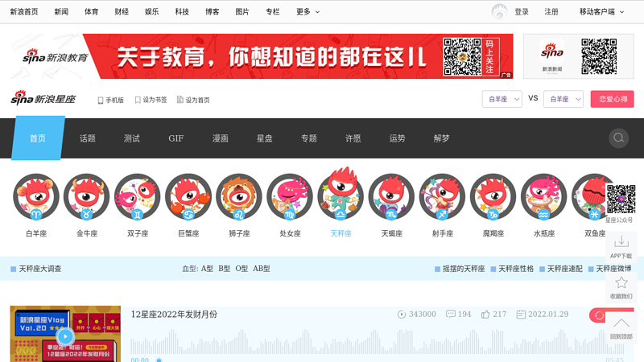The width and height of the screenshot is (644, 362).
Task: Open the Capricorn 魔羯座 zodiac icon
Action: (493, 196)
